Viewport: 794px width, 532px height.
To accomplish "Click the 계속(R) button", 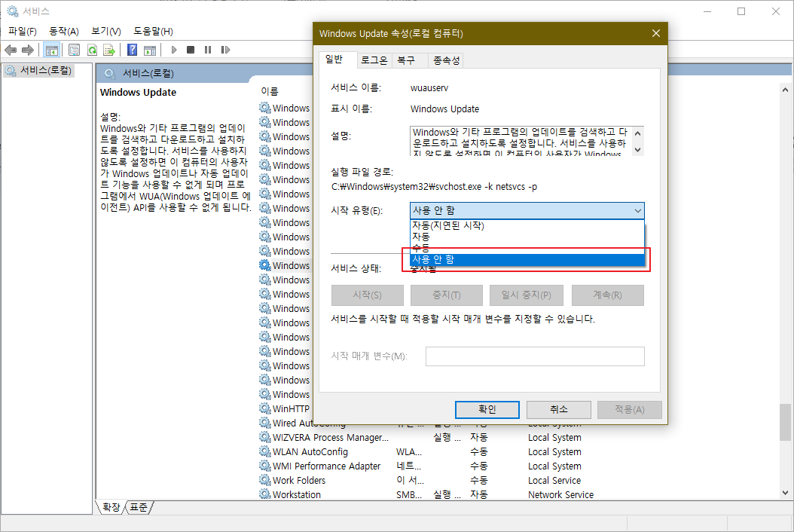I will click(x=608, y=295).
